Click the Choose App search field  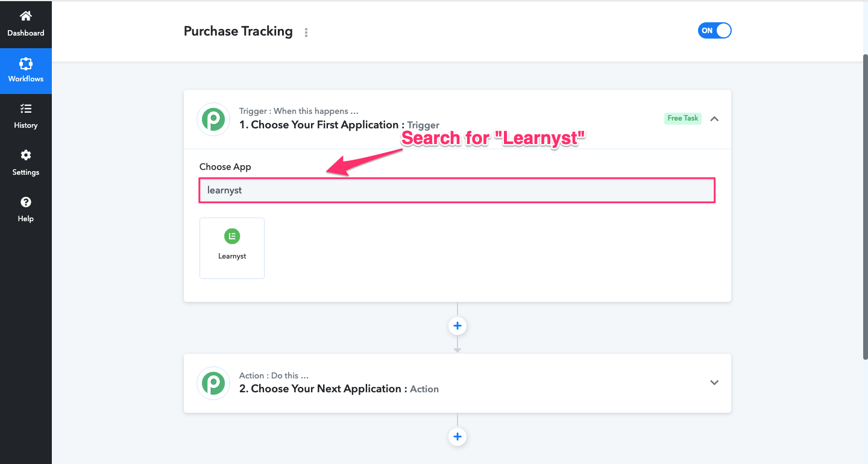pyautogui.click(x=457, y=190)
